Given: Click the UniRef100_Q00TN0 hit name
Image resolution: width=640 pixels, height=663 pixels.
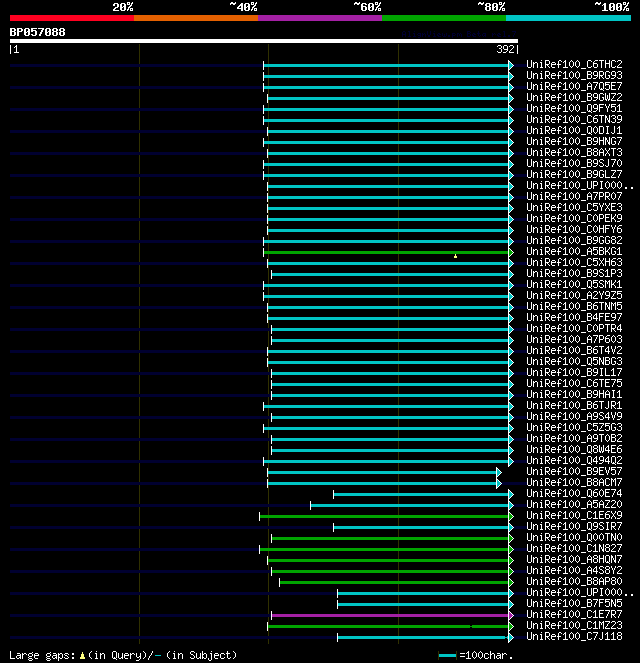Looking at the screenshot, I should pyautogui.click(x=574, y=537).
